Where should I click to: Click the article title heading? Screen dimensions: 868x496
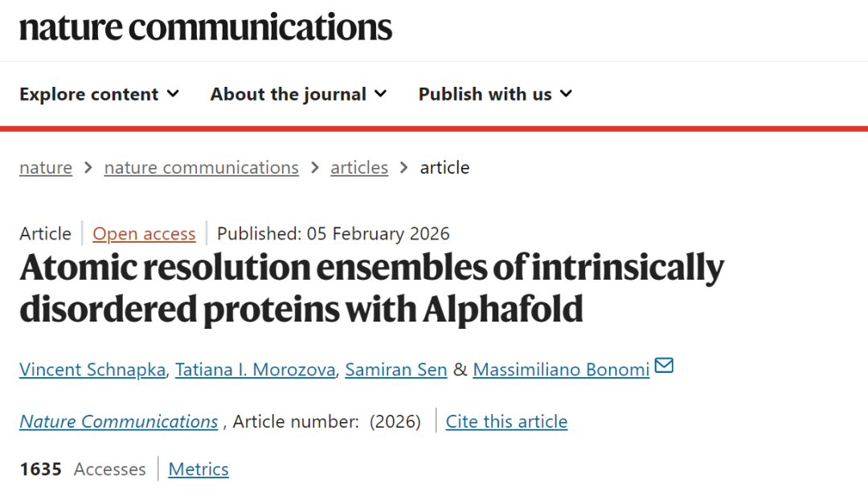[371, 288]
